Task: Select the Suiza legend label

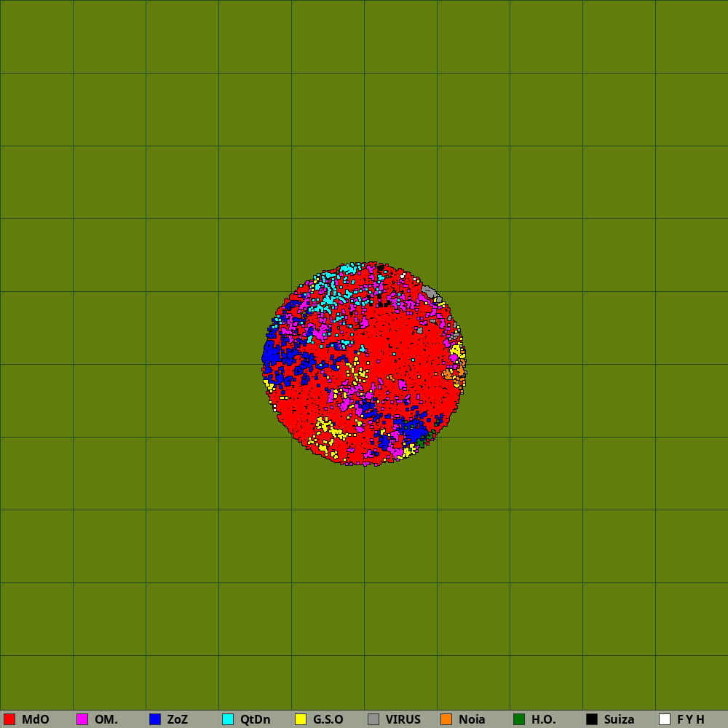Action: pos(619,719)
